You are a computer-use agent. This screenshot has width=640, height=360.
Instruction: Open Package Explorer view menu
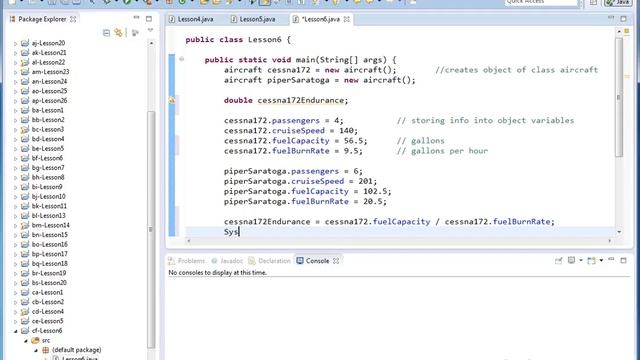(150, 30)
